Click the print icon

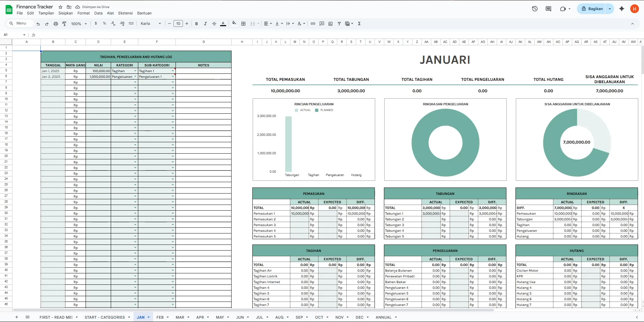pyautogui.click(x=56, y=24)
